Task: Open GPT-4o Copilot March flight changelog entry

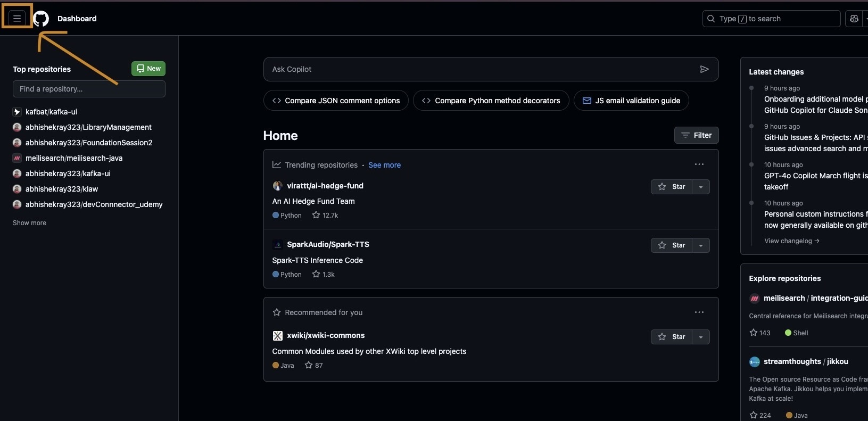Action: (x=816, y=181)
